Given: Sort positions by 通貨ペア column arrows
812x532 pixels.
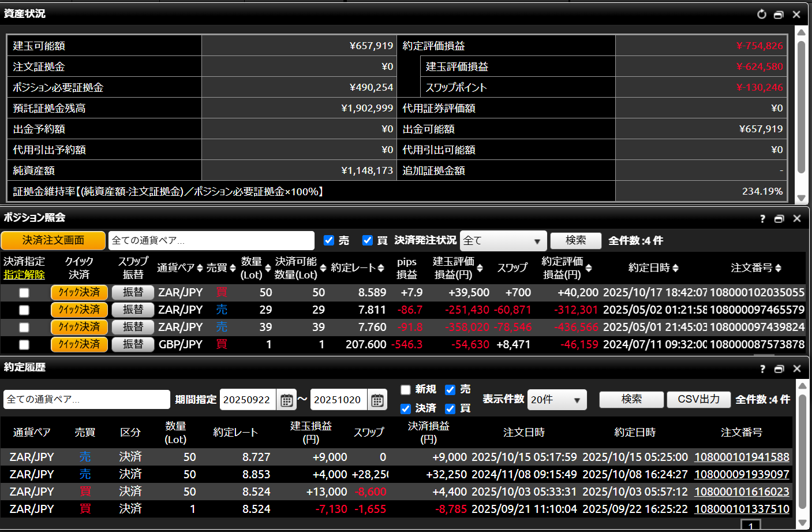Looking at the screenshot, I should (x=200, y=268).
